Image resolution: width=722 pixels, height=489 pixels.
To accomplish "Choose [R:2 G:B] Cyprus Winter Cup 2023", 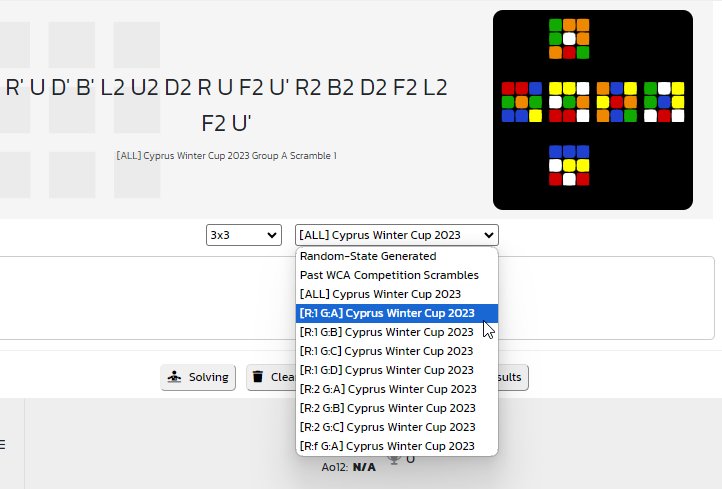I will pyautogui.click(x=397, y=408).
